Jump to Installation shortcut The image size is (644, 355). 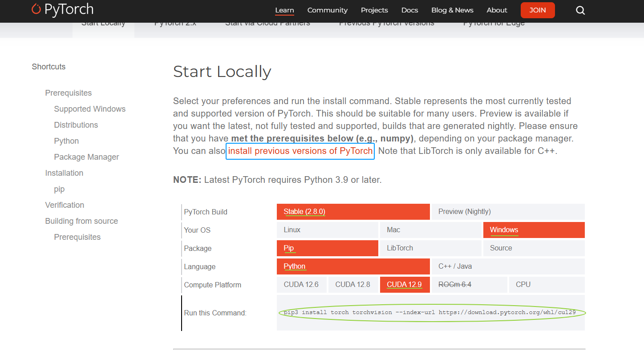click(x=64, y=173)
